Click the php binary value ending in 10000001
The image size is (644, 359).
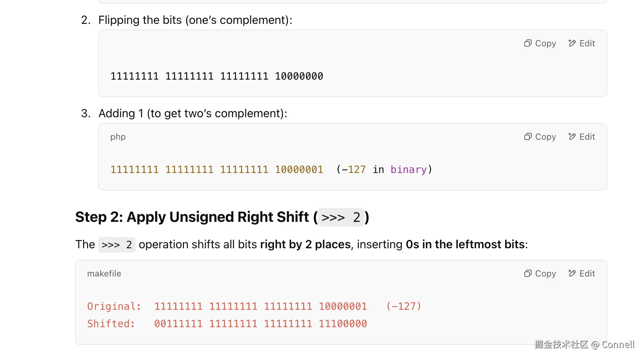216,170
